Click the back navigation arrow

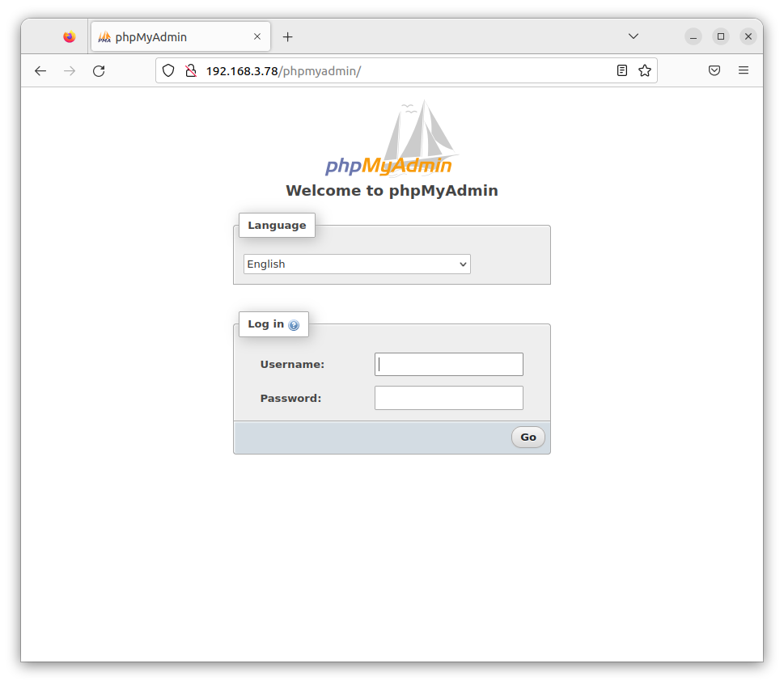point(40,70)
